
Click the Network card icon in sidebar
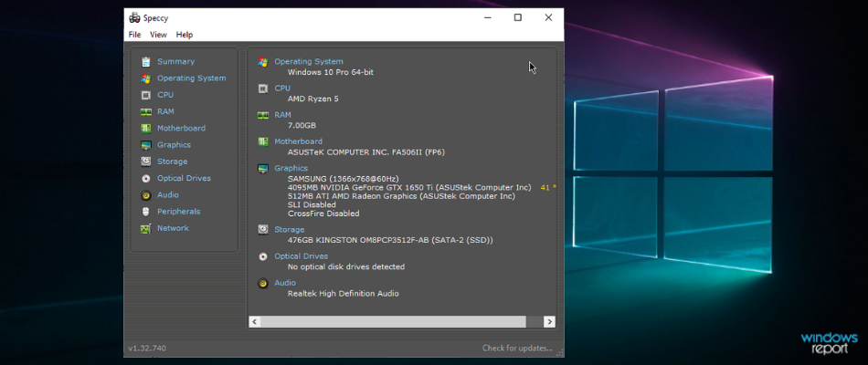[x=145, y=228]
